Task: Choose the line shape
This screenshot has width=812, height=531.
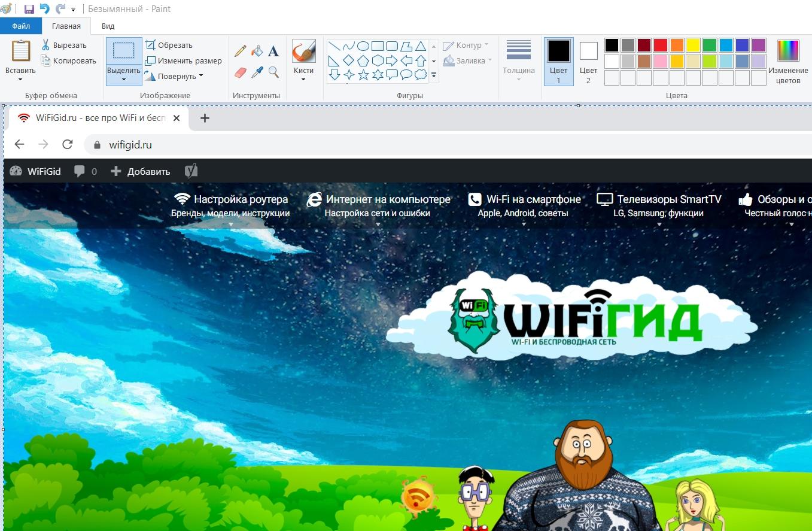Action: point(334,46)
